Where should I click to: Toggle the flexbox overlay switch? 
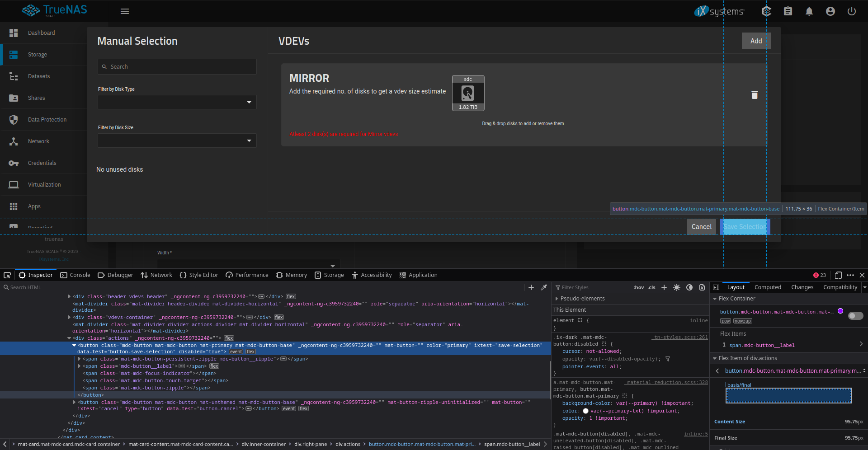click(856, 316)
